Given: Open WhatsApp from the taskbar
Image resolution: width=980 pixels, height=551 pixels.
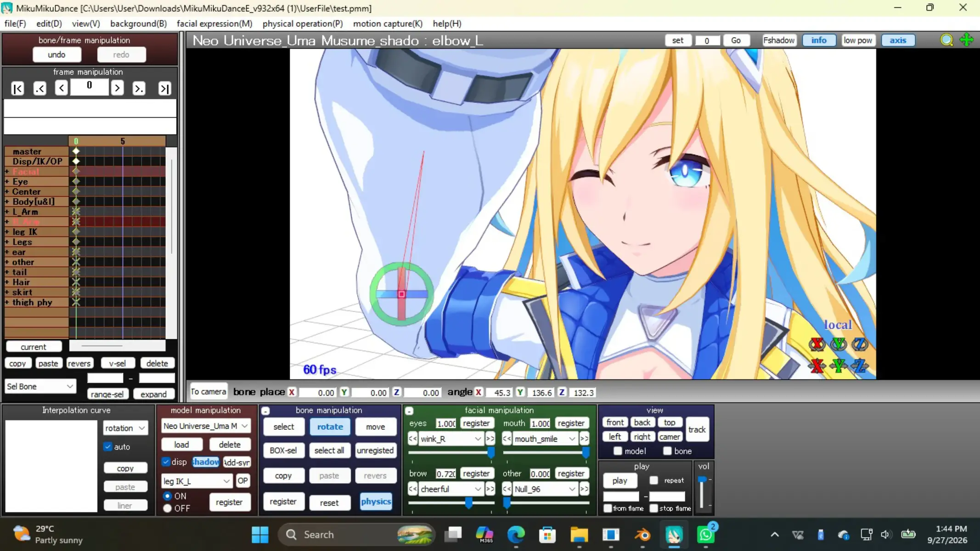Looking at the screenshot, I should (706, 535).
